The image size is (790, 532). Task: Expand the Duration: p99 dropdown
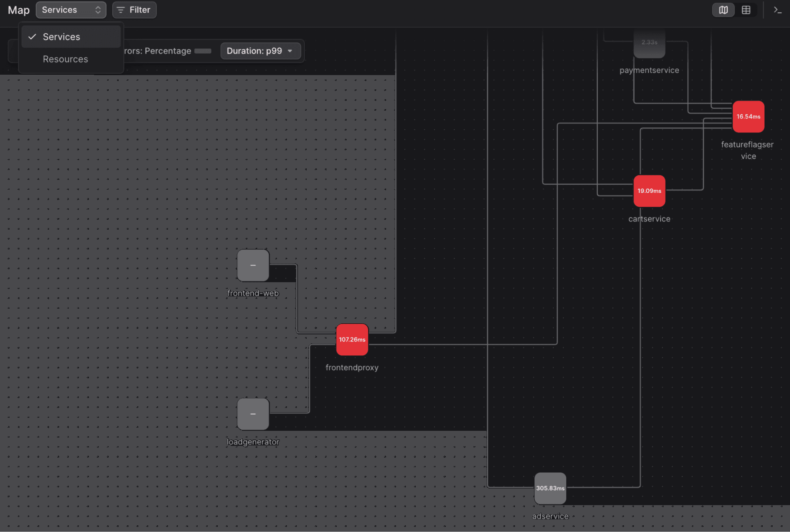pyautogui.click(x=260, y=51)
